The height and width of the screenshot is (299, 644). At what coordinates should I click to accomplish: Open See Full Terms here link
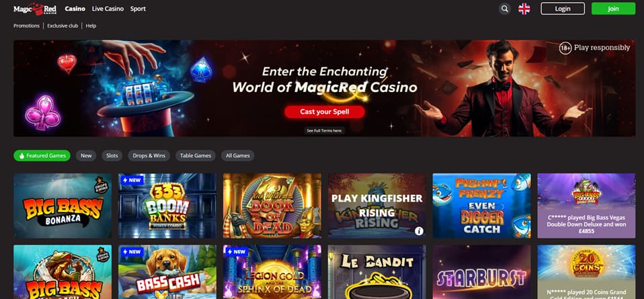tap(325, 130)
